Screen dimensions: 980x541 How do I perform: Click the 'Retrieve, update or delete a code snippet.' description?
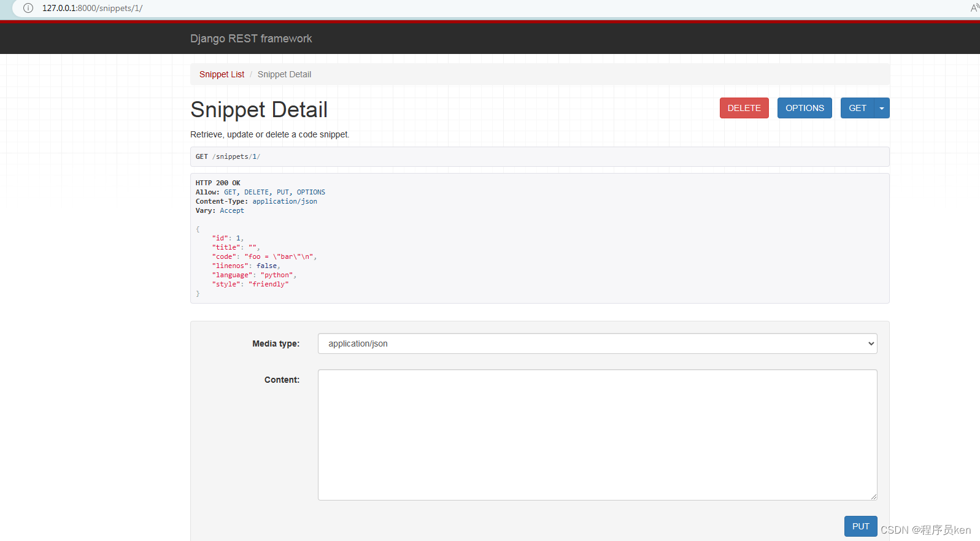click(x=270, y=134)
